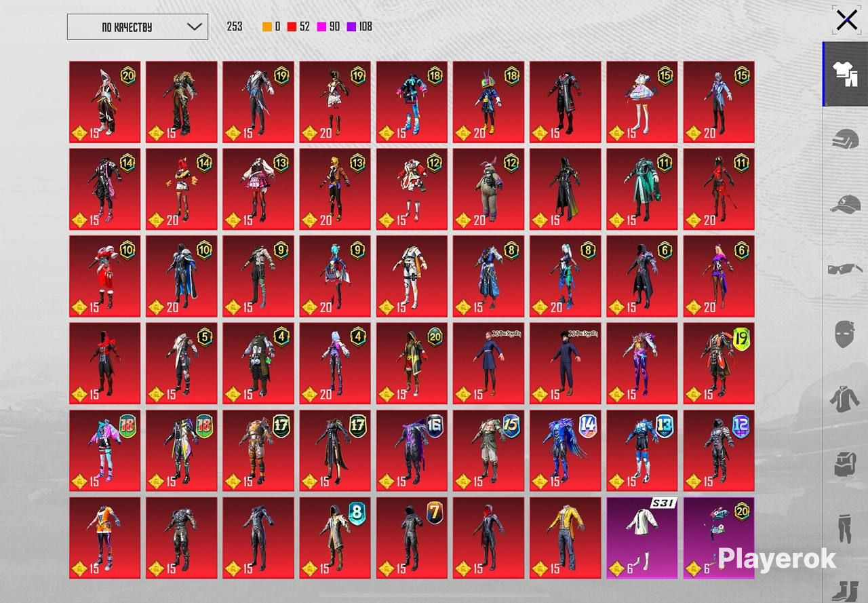Viewport: 868px width, 603px height.
Task: Select the bunny costume outfit with badge 12
Action: [x=489, y=189]
